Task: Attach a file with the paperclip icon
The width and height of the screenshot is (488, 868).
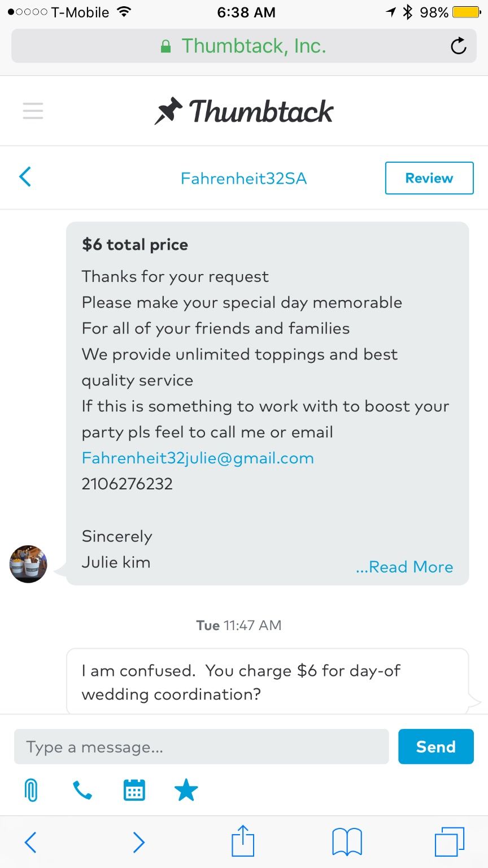Action: [x=32, y=790]
